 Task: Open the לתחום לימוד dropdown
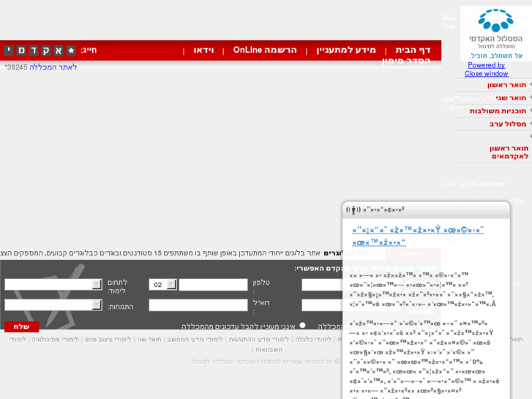tap(53, 284)
